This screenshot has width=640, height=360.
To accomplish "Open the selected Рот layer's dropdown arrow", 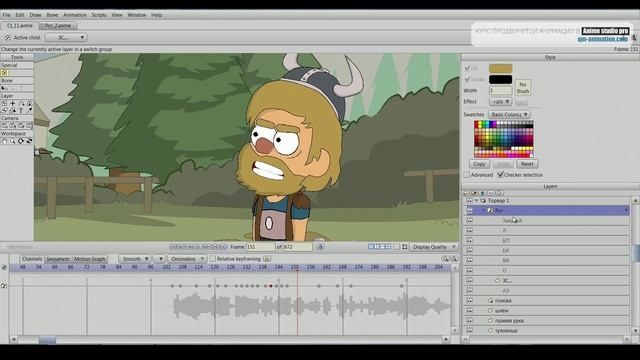I will (x=626, y=211).
